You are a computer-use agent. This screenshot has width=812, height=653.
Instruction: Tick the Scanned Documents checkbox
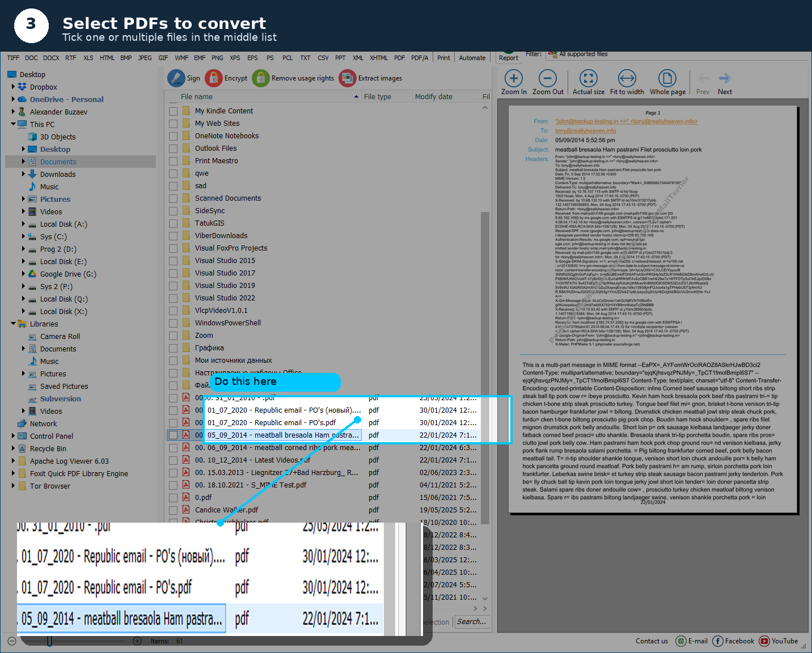(174, 198)
